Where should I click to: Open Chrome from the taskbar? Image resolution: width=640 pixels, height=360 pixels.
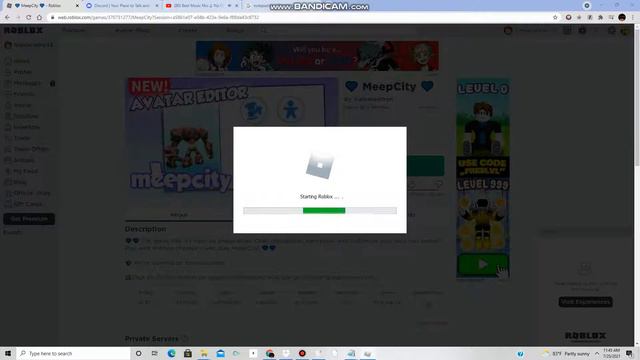pyautogui.click(x=269, y=353)
